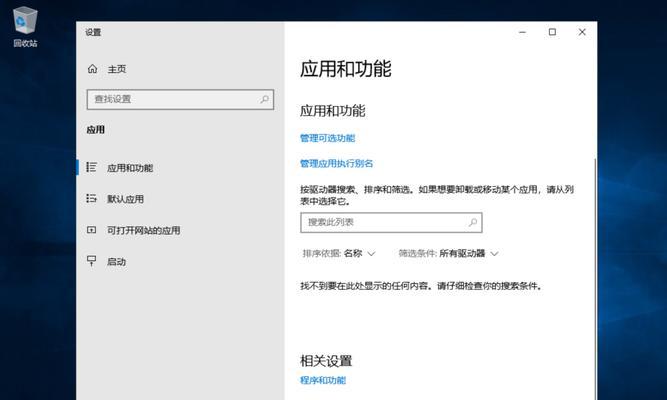The image size is (667, 400).
Task: Open 可打开网站的应用 section
Action: (x=144, y=231)
